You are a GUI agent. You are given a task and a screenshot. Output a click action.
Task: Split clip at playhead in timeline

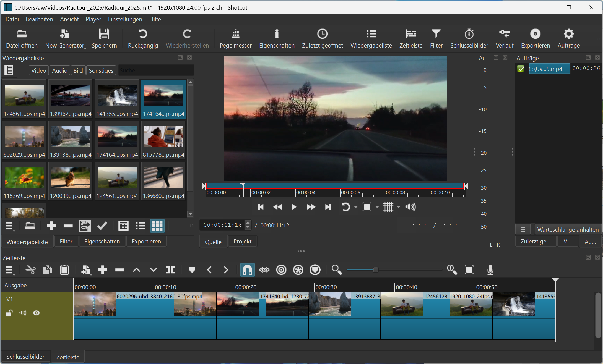click(170, 270)
